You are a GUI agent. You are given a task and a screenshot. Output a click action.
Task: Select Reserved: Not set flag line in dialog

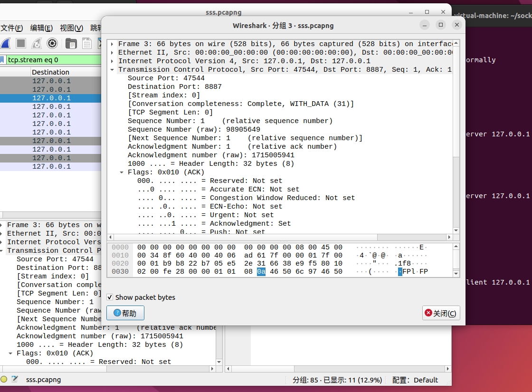pos(209,181)
